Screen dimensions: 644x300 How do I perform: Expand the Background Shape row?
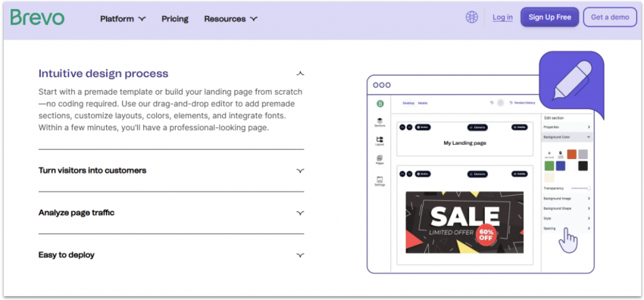click(x=567, y=208)
